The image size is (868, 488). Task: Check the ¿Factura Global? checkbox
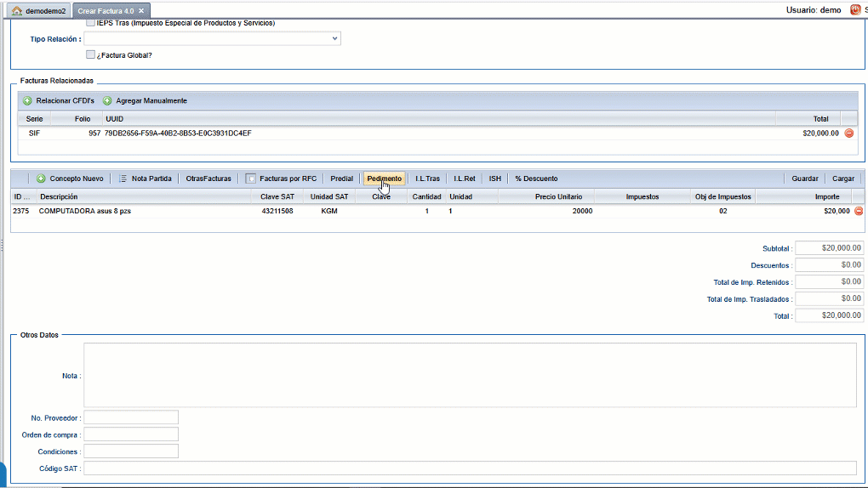click(x=91, y=54)
